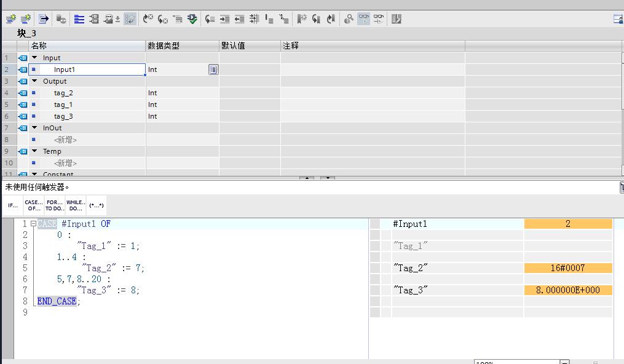Click the #Input1 monitored value 2
This screenshot has height=364, width=624.
pos(568,224)
